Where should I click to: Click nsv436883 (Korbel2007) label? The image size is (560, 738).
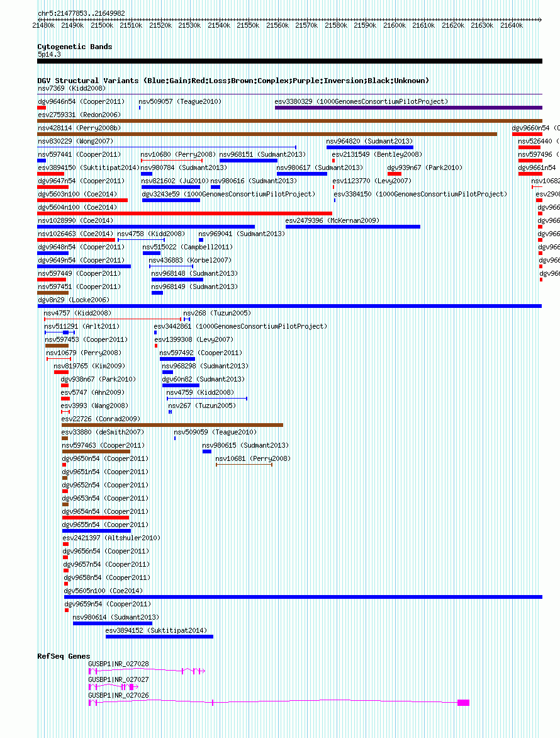tap(190, 260)
